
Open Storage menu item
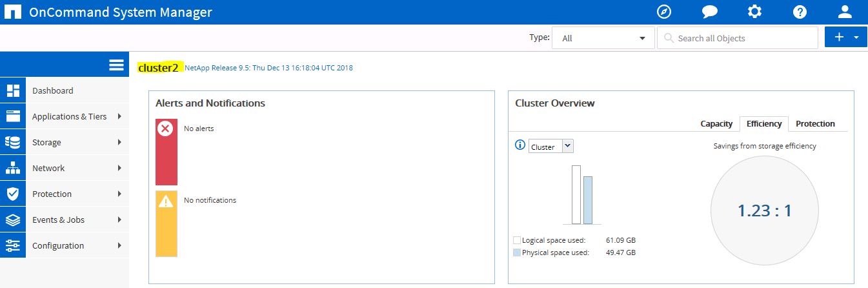[65, 142]
